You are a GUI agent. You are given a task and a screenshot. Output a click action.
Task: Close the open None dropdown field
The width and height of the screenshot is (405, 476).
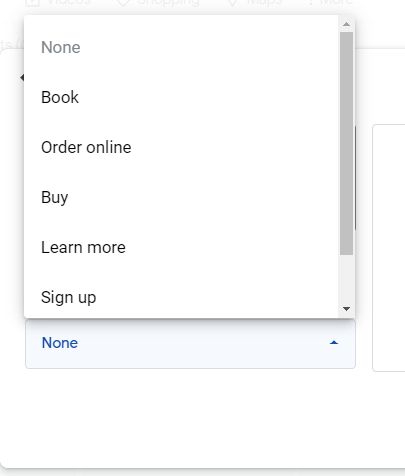190,344
